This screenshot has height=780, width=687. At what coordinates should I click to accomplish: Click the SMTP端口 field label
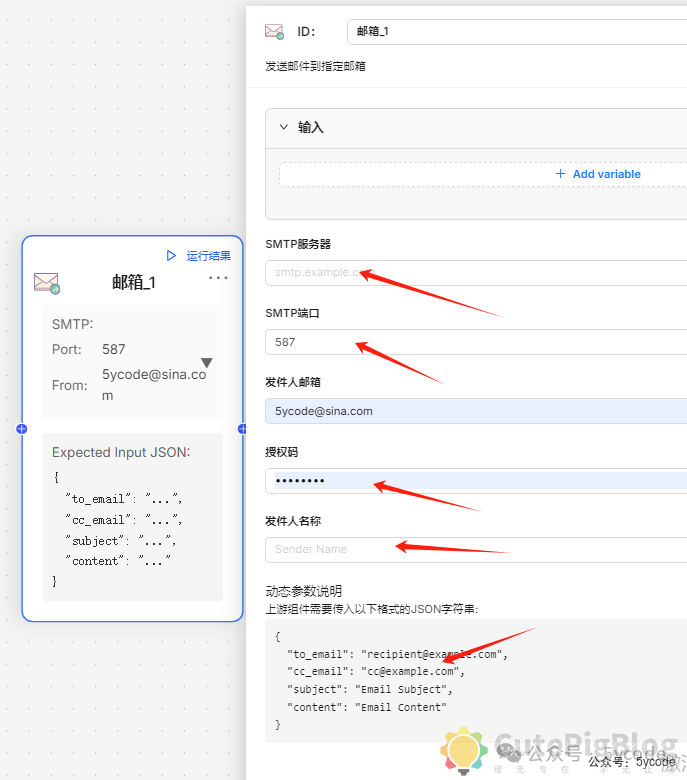click(293, 313)
